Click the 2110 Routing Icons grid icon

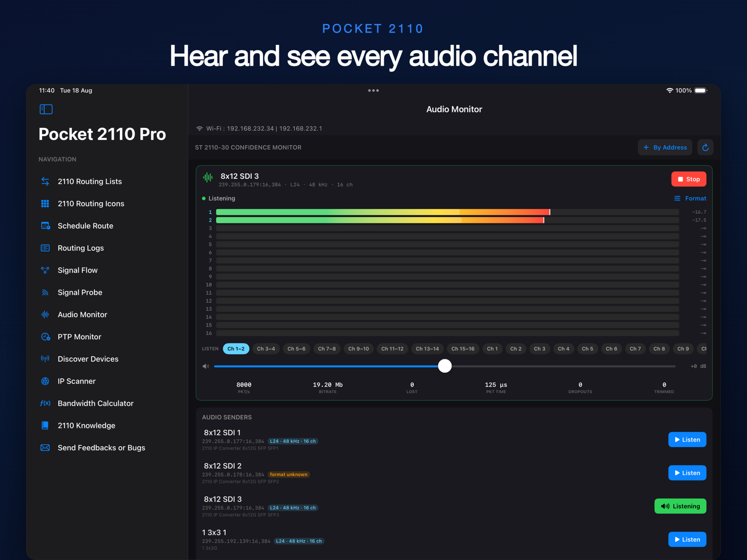point(45,203)
